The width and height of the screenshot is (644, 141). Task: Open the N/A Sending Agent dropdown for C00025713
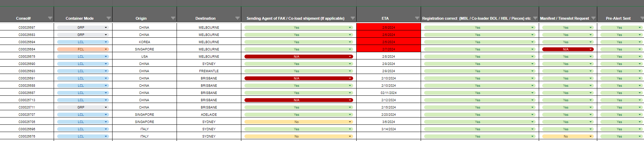point(299,100)
